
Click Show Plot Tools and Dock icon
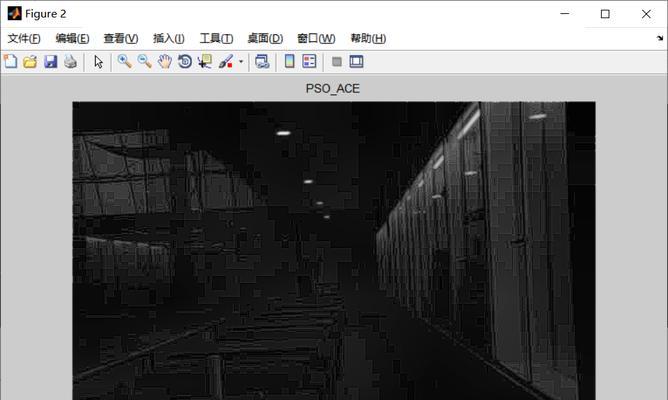tap(356, 62)
